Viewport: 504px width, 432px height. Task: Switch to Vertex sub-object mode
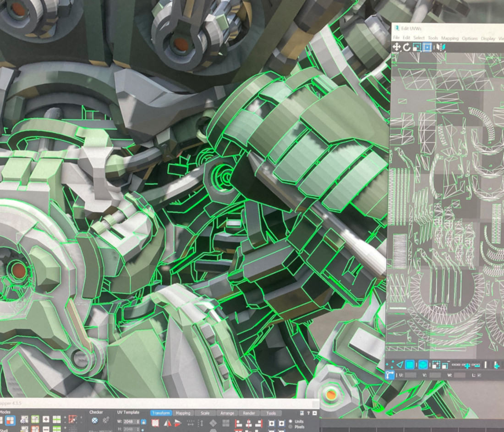tap(390, 365)
